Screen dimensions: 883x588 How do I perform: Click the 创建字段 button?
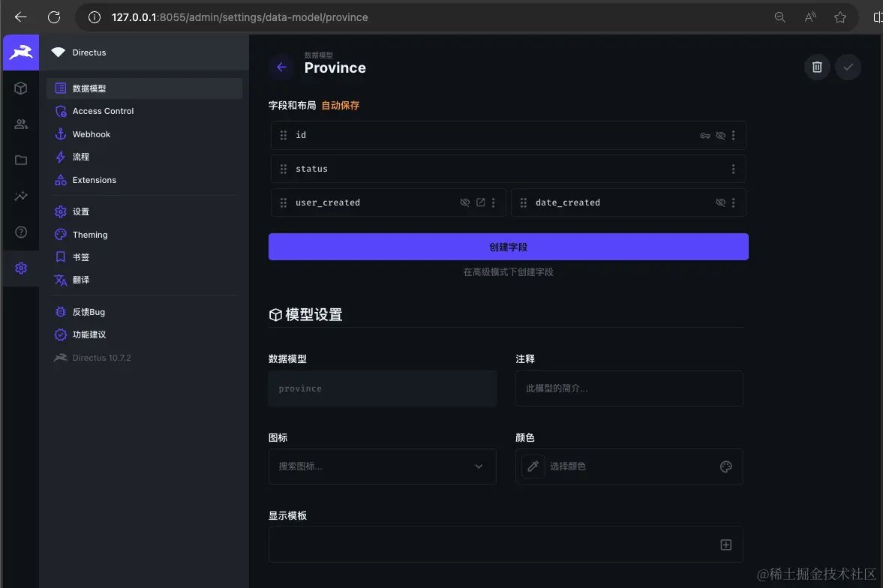point(508,246)
